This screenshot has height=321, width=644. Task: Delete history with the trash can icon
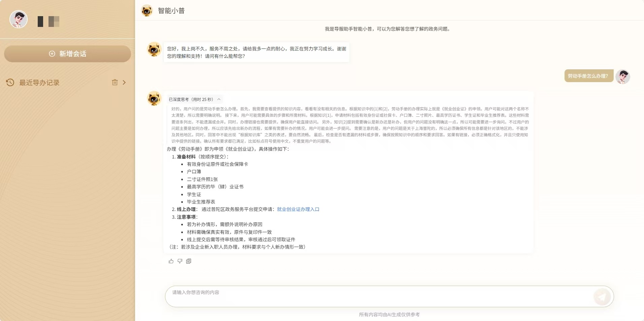point(115,82)
